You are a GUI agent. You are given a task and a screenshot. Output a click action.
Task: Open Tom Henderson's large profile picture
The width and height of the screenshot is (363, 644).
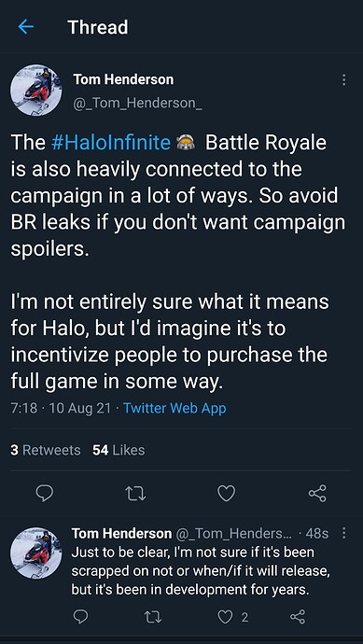[35, 90]
